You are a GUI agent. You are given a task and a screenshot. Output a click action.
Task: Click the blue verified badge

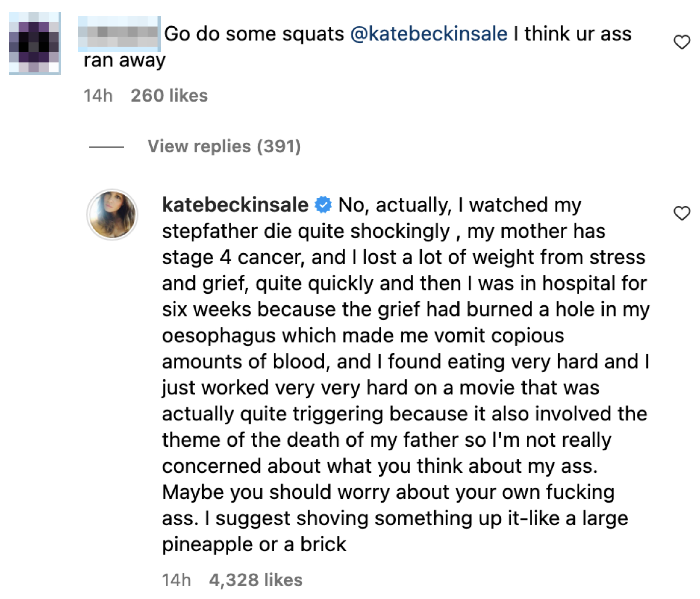(x=323, y=205)
